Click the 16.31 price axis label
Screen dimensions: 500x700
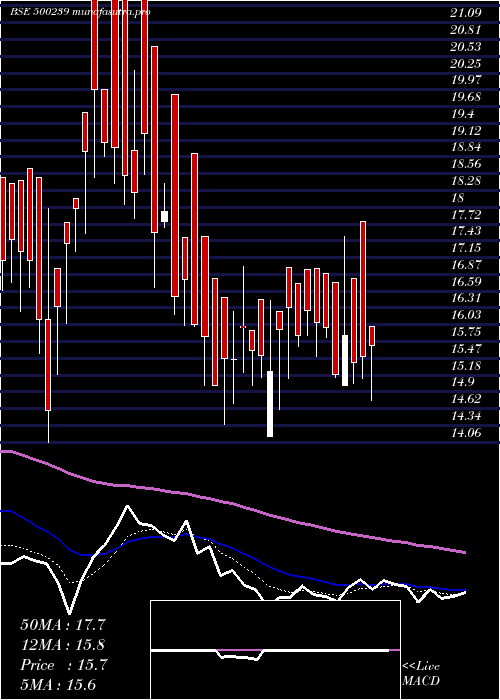(466, 298)
